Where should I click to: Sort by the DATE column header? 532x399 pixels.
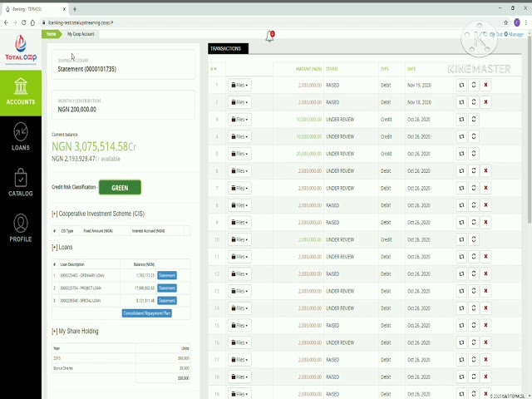411,69
